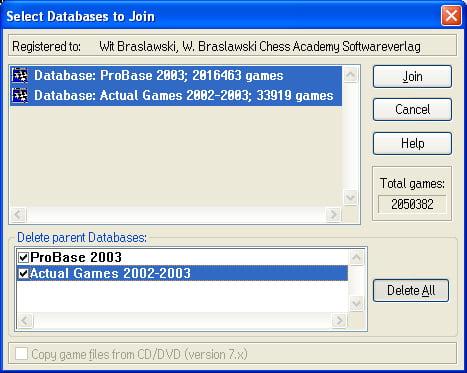Select row 'Database: ProBase 2003; 2016463 games'

176,75
